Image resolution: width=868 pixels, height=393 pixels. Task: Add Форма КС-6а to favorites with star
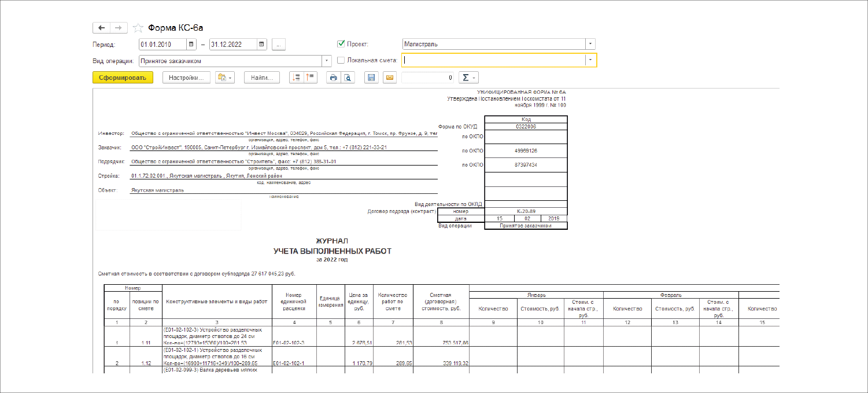click(x=138, y=28)
